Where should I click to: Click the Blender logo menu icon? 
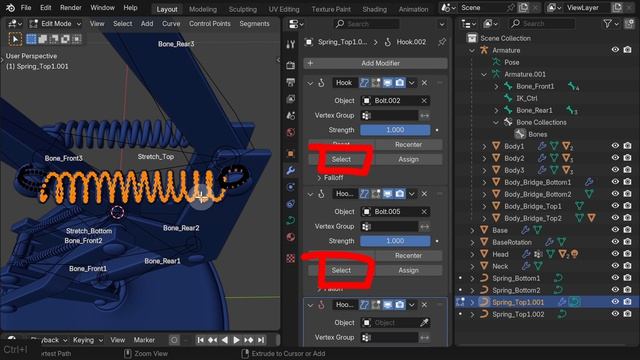point(10,7)
